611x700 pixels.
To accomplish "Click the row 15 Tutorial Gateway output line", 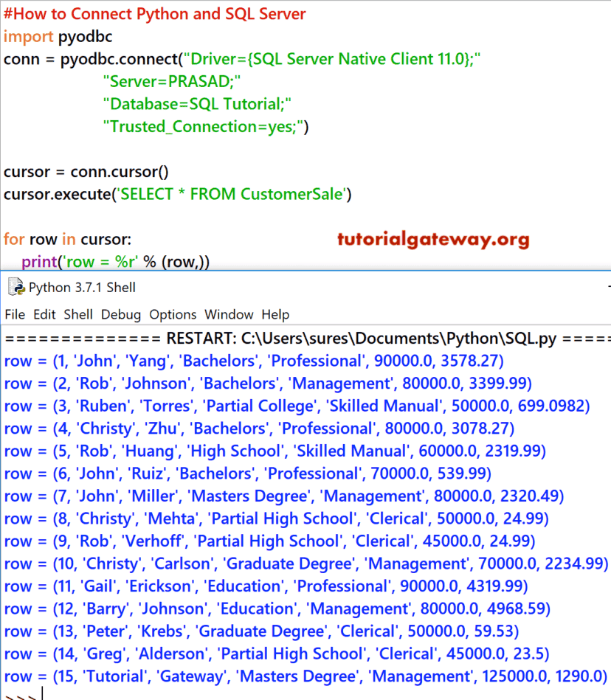I will [x=303, y=676].
